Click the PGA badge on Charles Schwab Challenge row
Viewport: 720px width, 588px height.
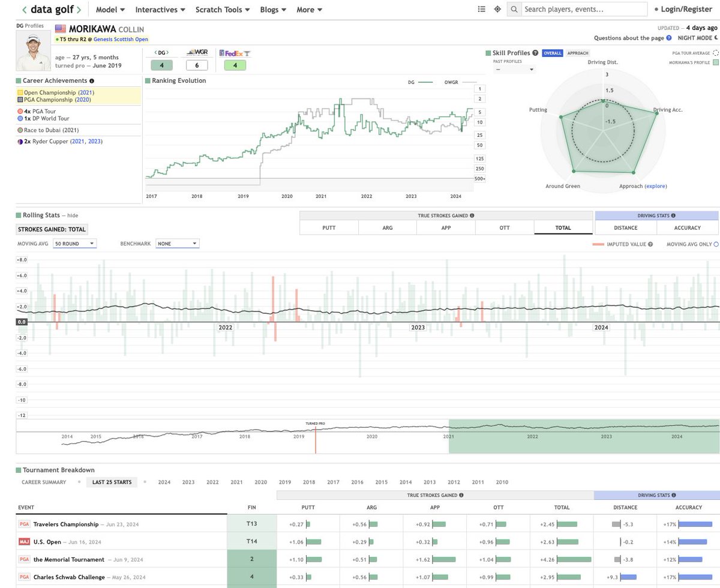pyautogui.click(x=25, y=577)
